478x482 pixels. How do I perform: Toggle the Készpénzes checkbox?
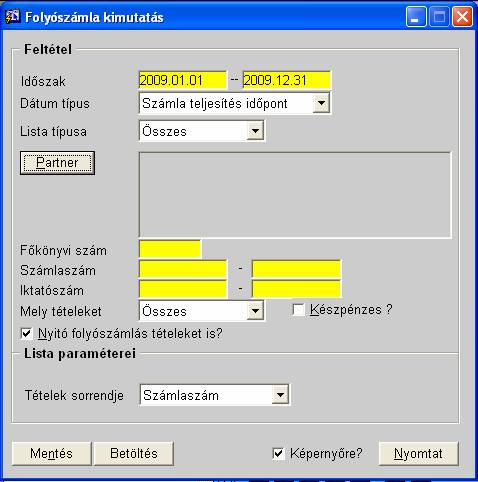[x=298, y=310]
